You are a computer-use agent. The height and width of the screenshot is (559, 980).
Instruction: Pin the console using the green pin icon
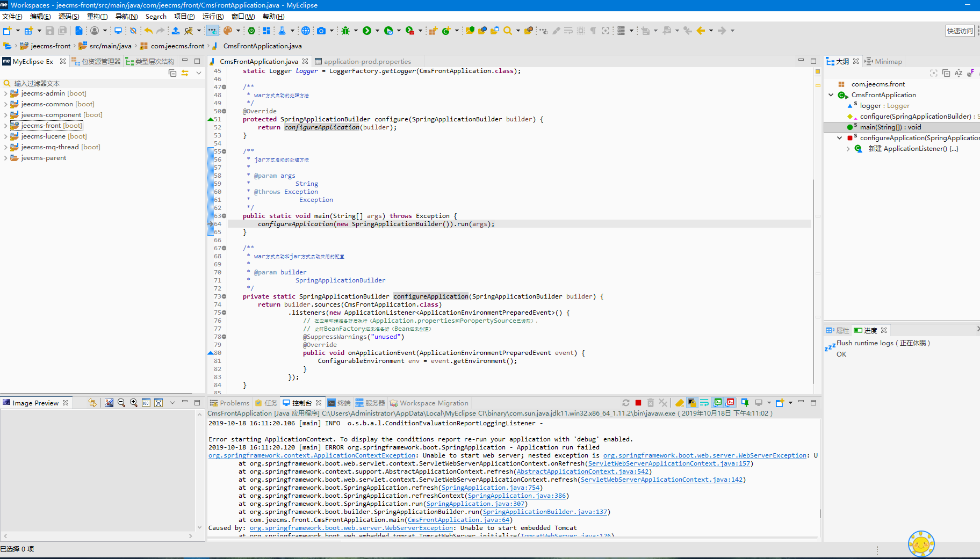[x=745, y=403]
